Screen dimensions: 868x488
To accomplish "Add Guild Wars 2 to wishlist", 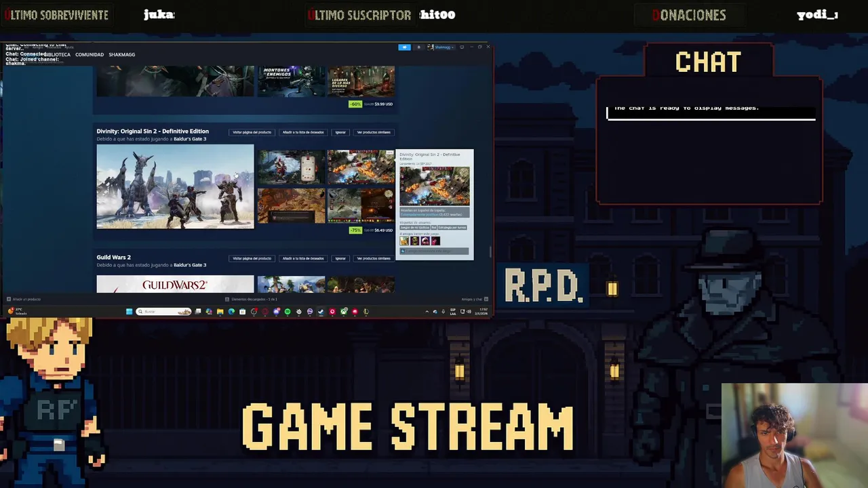I will click(x=303, y=258).
